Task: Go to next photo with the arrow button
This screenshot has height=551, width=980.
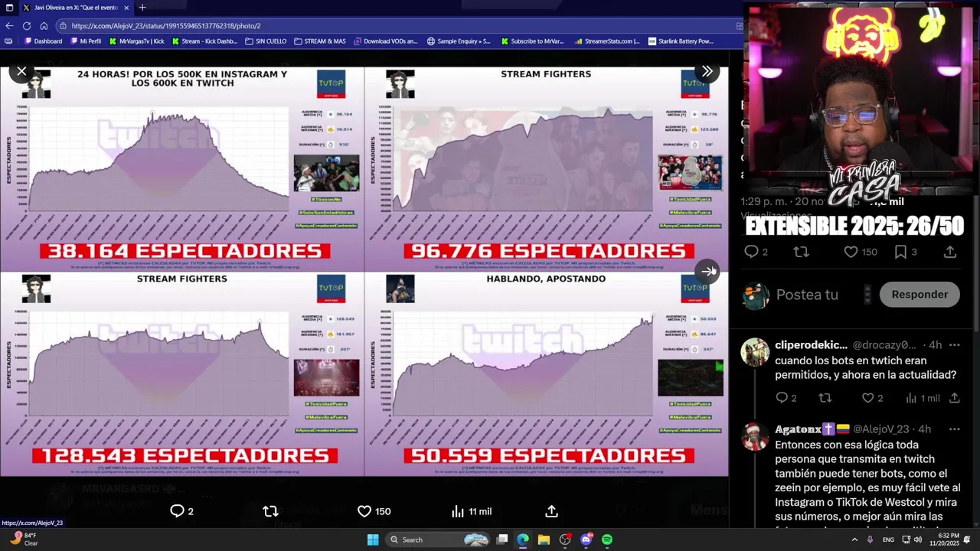Action: [707, 271]
